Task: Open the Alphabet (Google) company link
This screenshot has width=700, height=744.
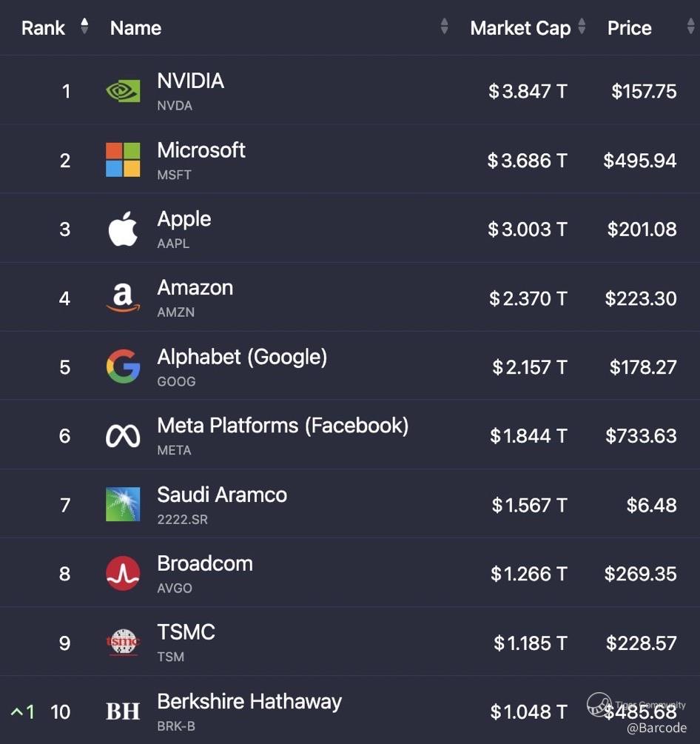Action: [x=242, y=357]
